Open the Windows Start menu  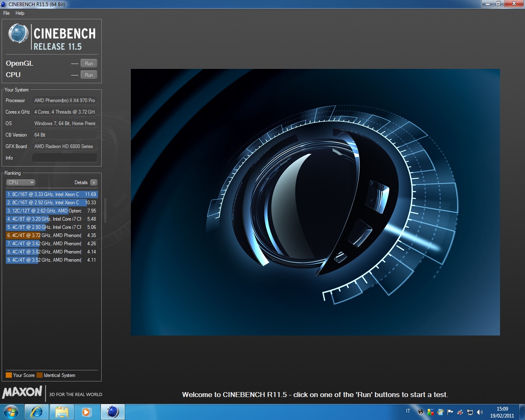[11, 412]
